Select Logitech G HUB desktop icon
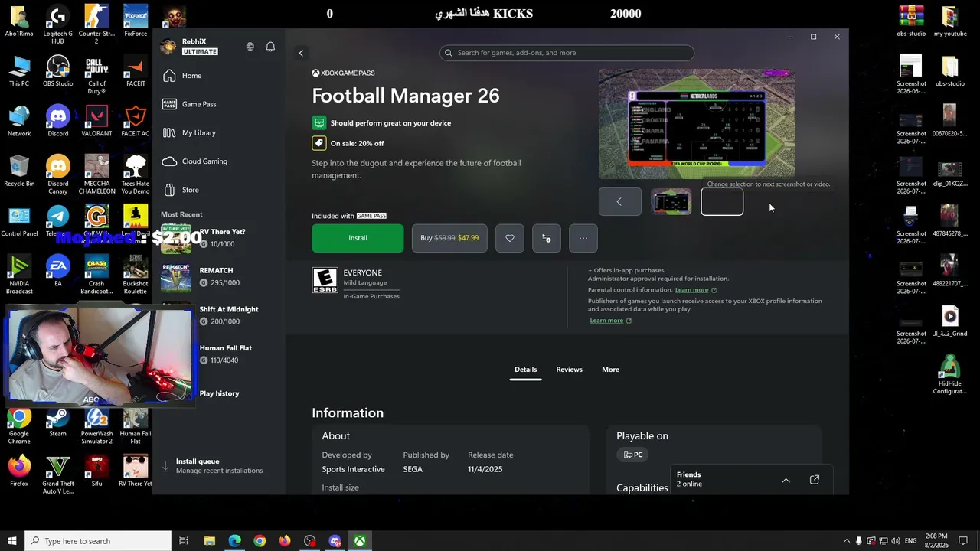Screen dimensions: 980x551 tap(58, 24)
